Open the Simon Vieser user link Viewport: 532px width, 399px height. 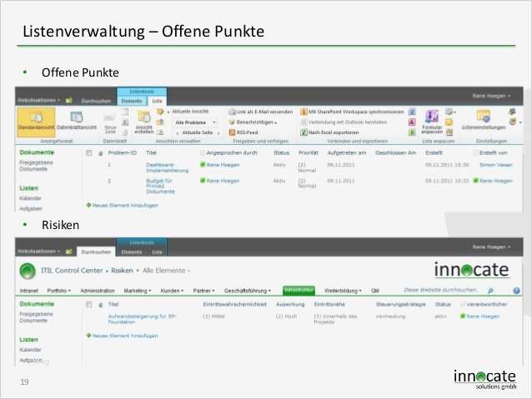point(496,165)
